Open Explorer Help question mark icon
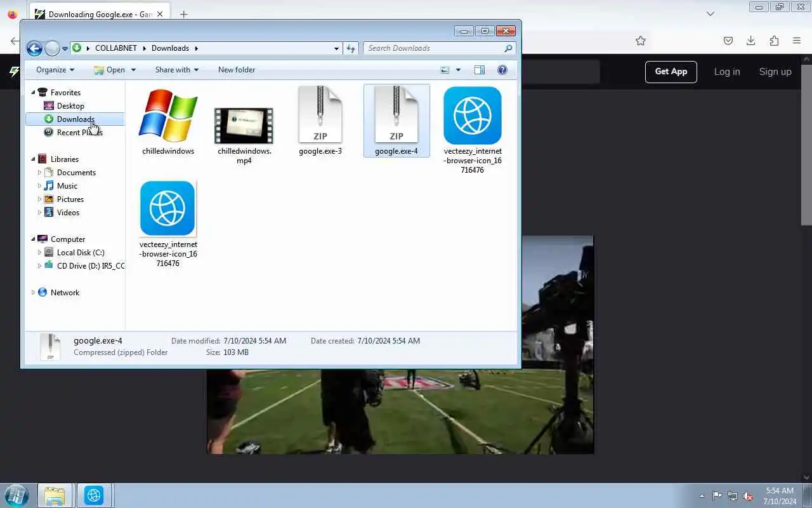The image size is (812, 508). (x=502, y=70)
